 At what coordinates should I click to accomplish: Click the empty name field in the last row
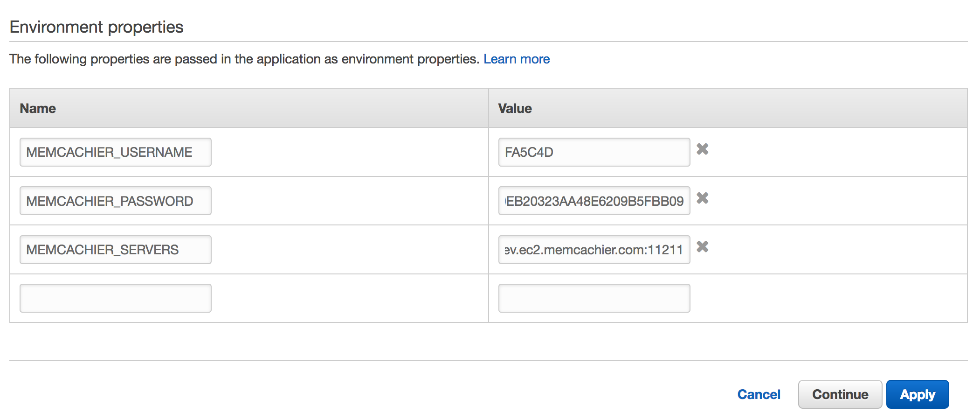click(115, 298)
